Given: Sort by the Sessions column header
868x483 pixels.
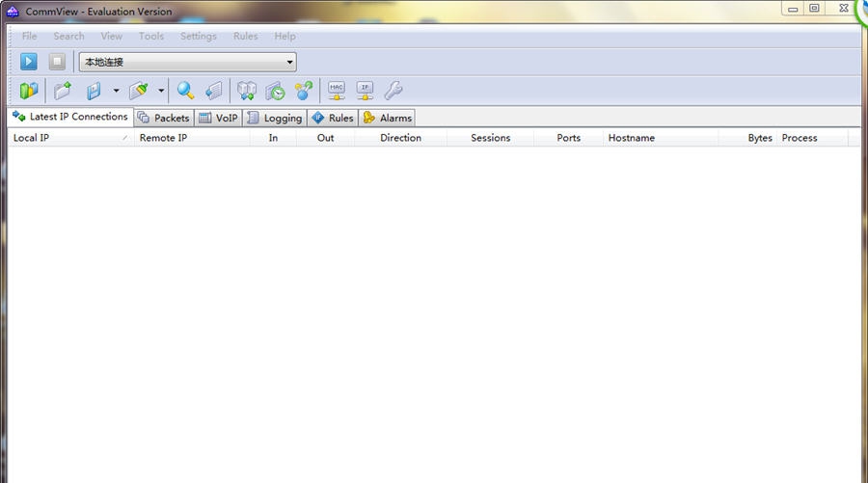Looking at the screenshot, I should point(491,138).
